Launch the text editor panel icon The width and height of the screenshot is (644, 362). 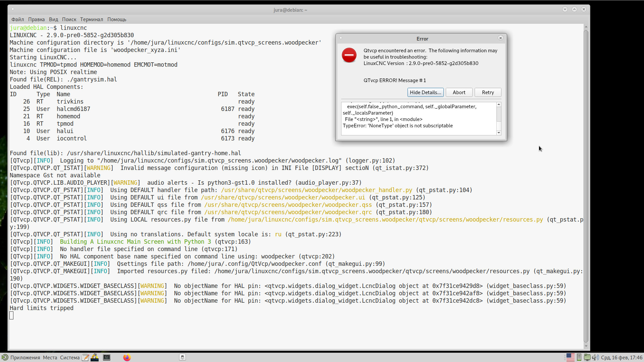(x=86, y=358)
